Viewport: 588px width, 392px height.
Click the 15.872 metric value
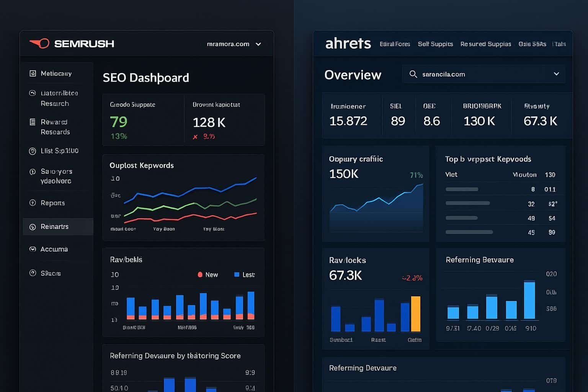coord(348,121)
